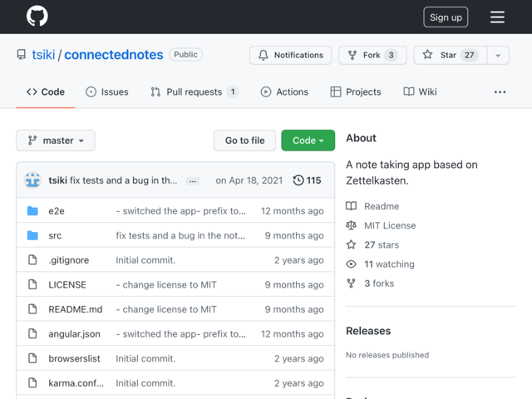Click the Sign up button
Viewport: 532px width, 399px height.
pyautogui.click(x=446, y=17)
